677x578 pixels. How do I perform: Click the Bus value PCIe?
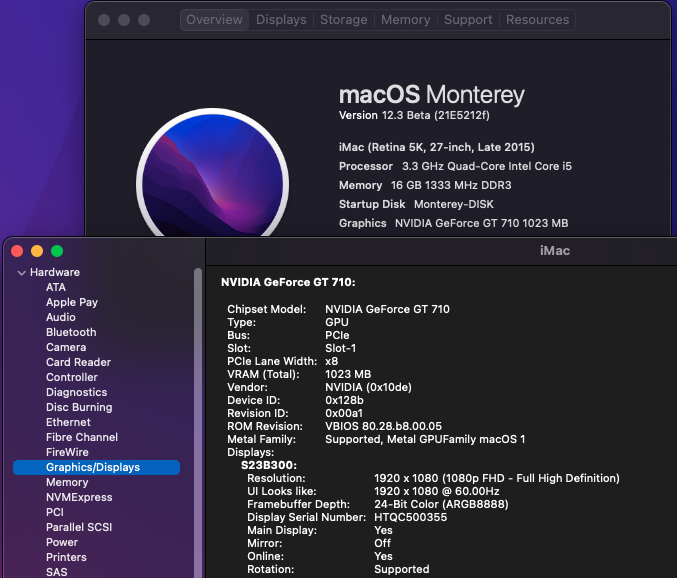pos(337,335)
